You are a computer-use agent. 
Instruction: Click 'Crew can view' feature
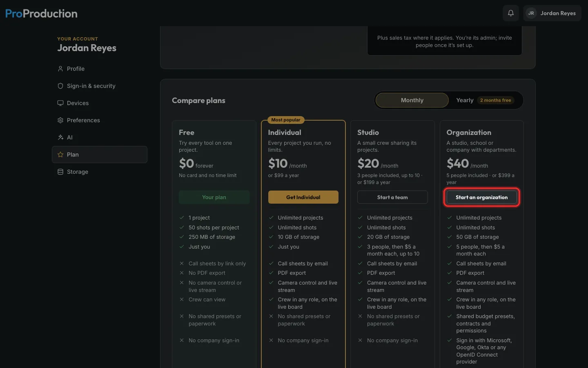(x=207, y=300)
